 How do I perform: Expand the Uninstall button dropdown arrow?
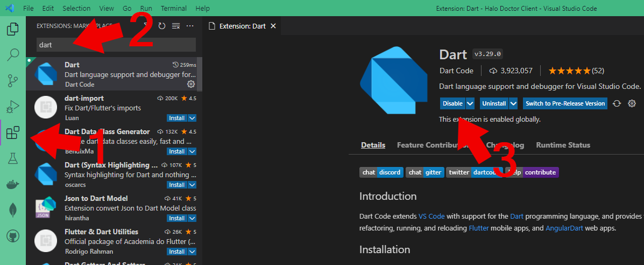[513, 103]
